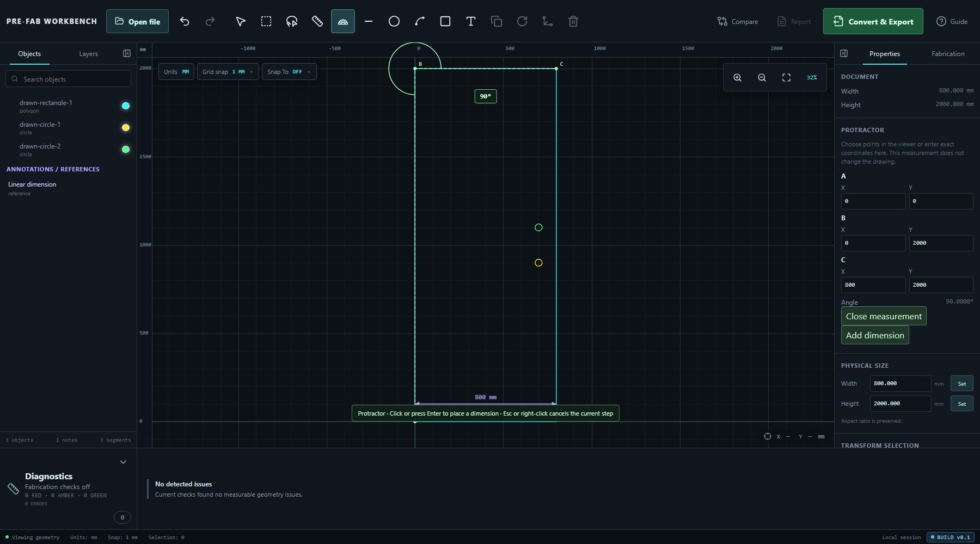Open the Guide help button
Viewport: 980px width, 544px height.
(952, 21)
